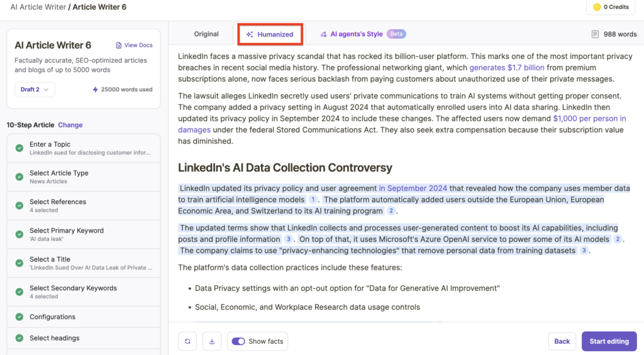Click the green check beside Select Article Type
The image size is (644, 355).
pos(19,177)
